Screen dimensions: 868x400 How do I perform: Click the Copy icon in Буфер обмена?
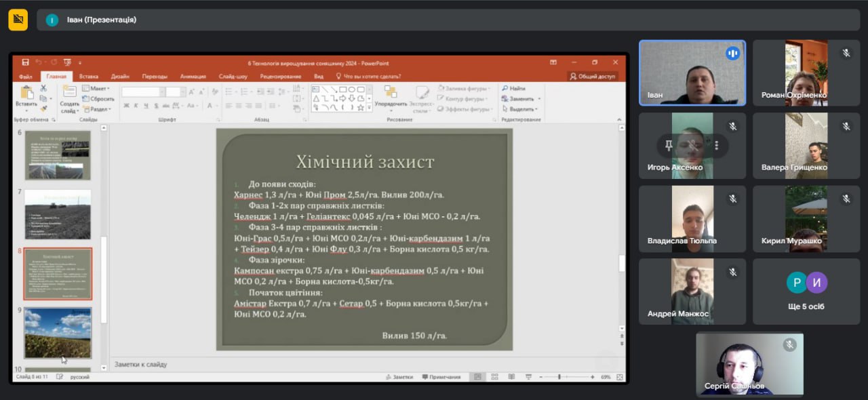44,98
